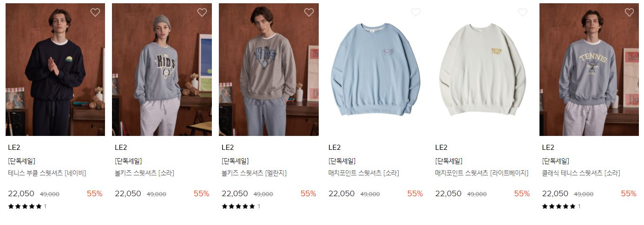Toggle heart on sora Ball Kids sweatshirt
644x225 pixels.
pos(202,13)
